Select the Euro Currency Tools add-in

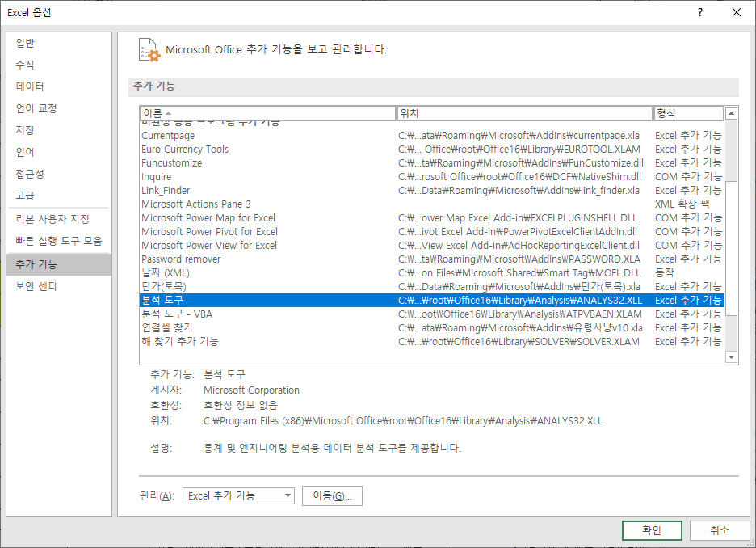coord(431,149)
